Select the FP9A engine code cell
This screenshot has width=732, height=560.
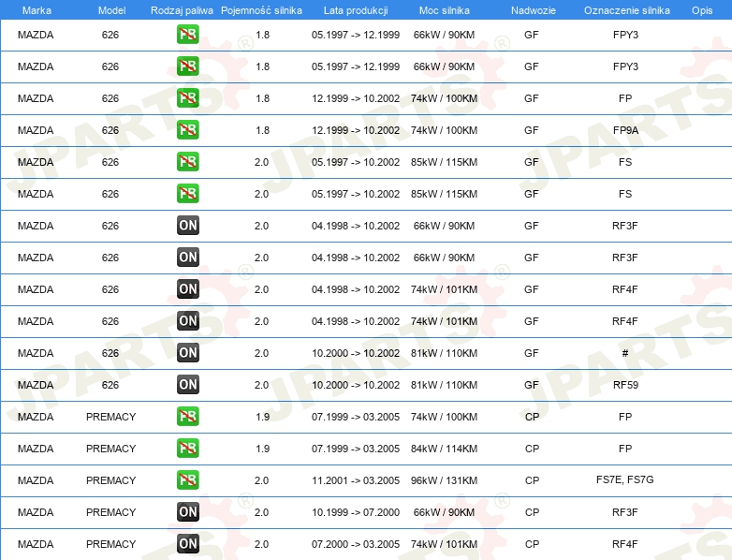point(625,130)
